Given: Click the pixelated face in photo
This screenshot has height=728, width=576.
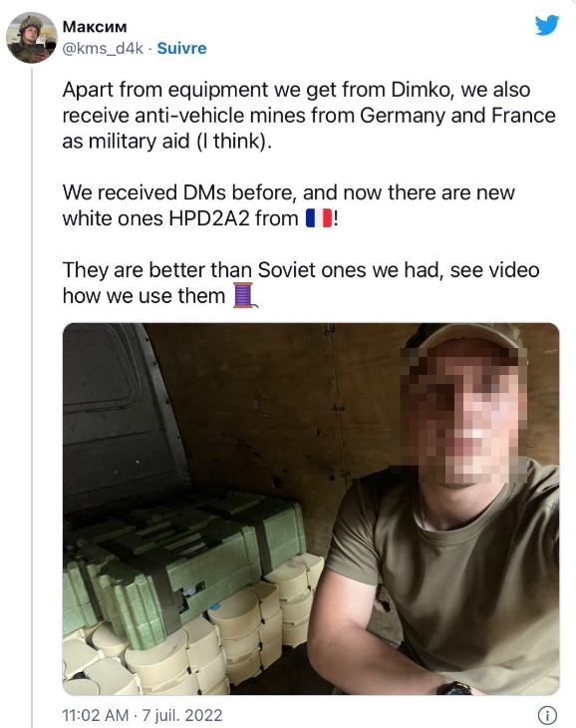Looking at the screenshot, I should tap(463, 413).
